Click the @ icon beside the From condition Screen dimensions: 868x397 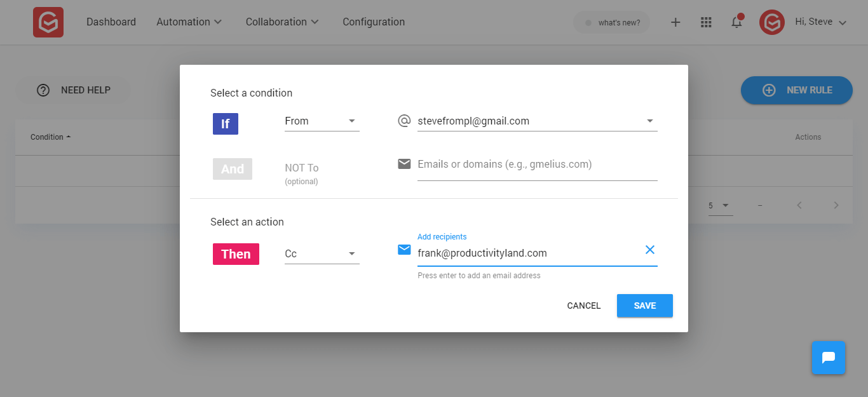point(404,120)
